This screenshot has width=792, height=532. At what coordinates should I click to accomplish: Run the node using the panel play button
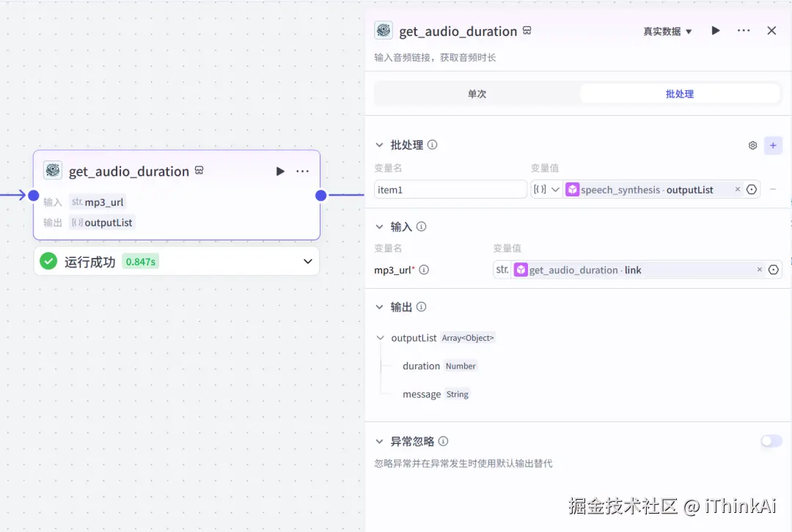coord(715,31)
